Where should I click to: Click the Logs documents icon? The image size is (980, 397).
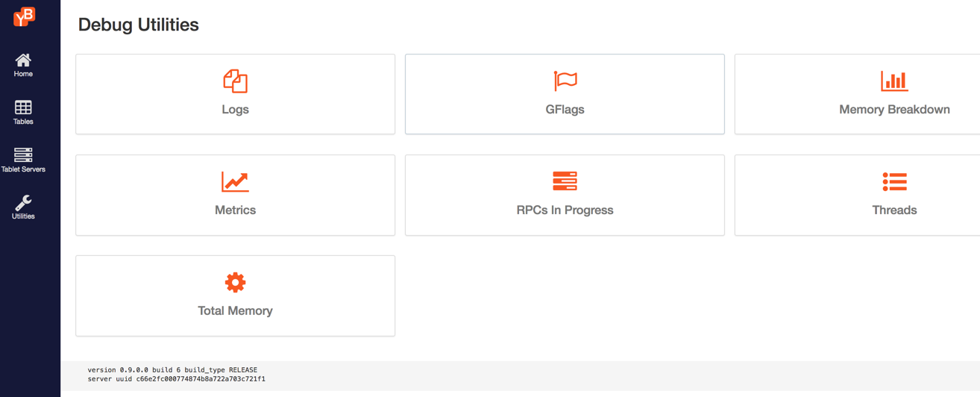tap(235, 81)
